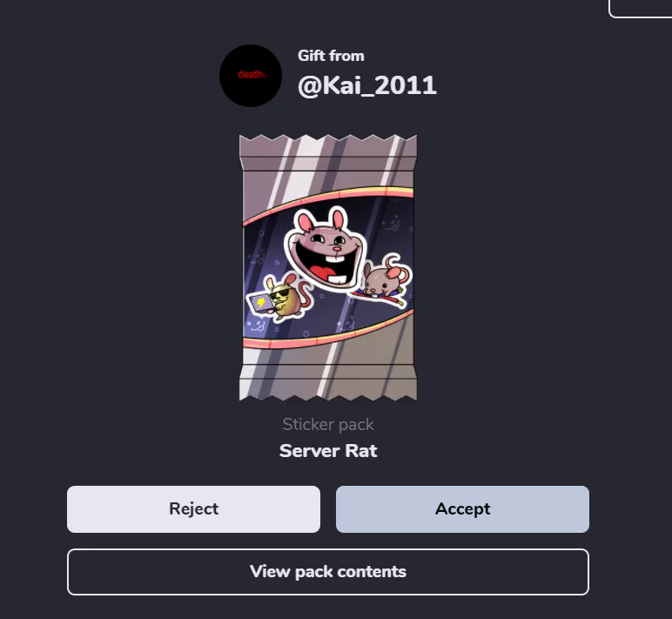The height and width of the screenshot is (619, 672).
Task: Click the Sticker pack label
Action: (328, 425)
